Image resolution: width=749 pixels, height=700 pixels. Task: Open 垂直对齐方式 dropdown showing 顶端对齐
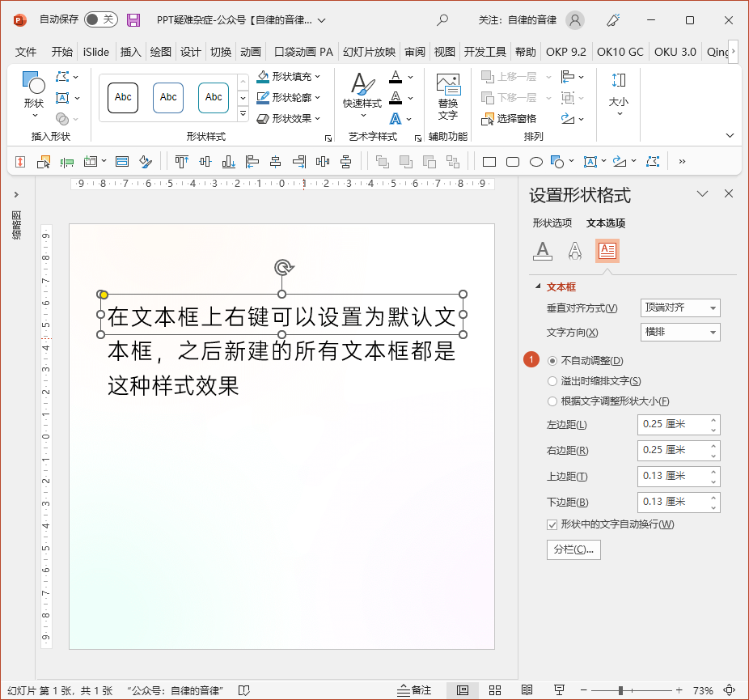click(x=680, y=308)
